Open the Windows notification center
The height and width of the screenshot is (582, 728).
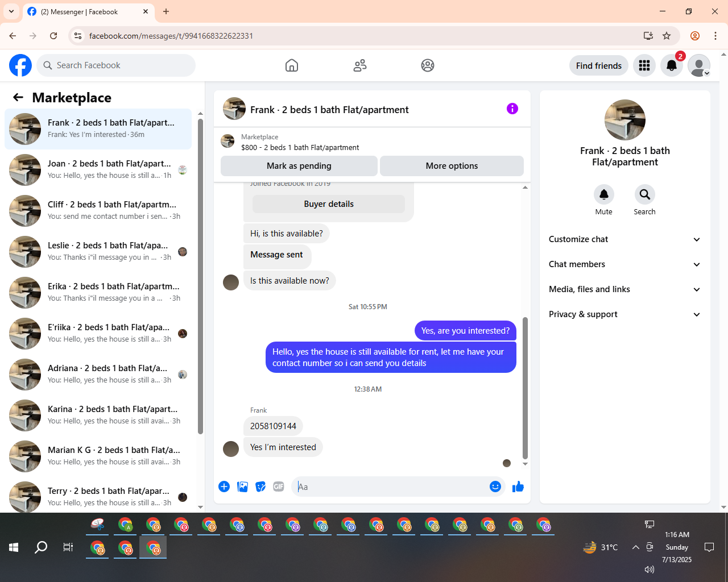pos(709,547)
